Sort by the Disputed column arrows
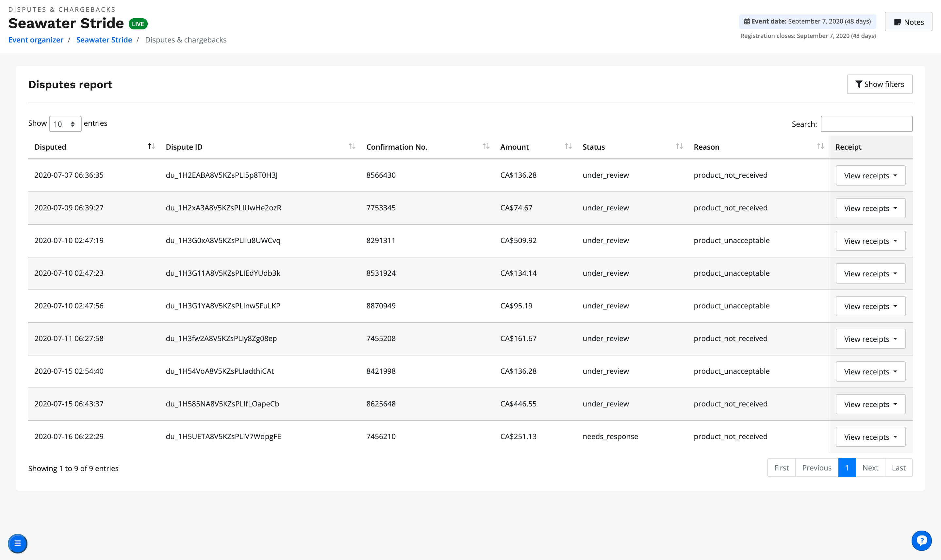This screenshot has width=941, height=560. tap(151, 146)
